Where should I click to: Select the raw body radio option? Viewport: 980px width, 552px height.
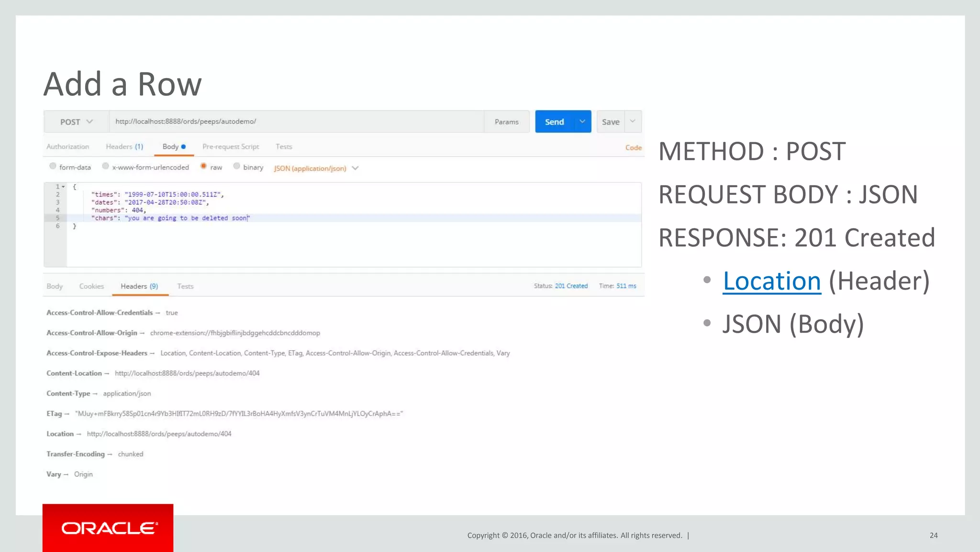(203, 166)
